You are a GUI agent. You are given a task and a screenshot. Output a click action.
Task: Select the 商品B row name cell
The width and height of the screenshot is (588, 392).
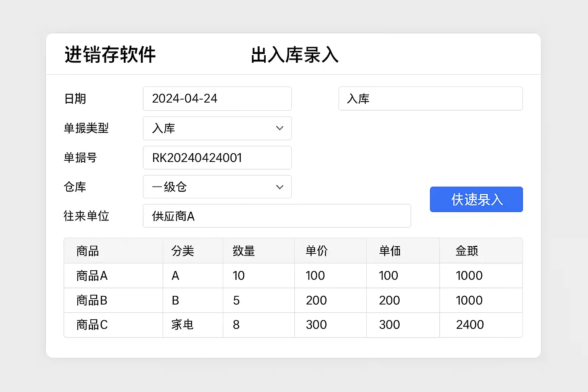coord(92,301)
